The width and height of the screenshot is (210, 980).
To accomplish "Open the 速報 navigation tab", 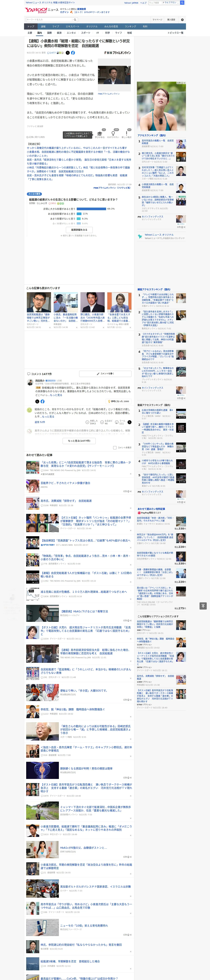I will pyautogui.click(x=43, y=27).
